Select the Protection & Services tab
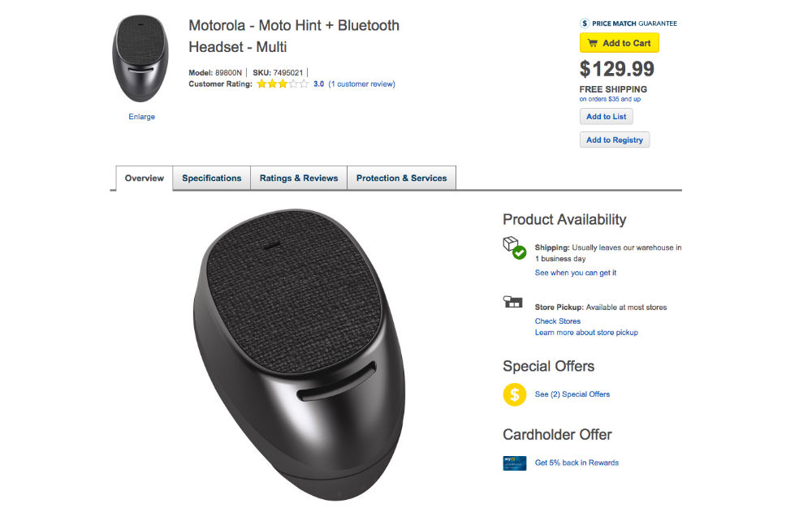This screenshot has width=812, height=508. [401, 179]
